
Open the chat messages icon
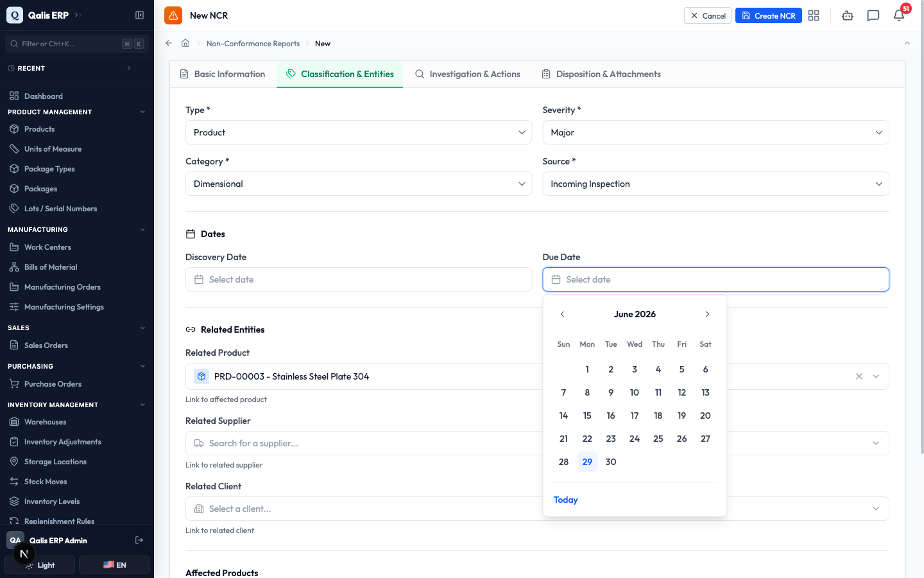coord(873,15)
